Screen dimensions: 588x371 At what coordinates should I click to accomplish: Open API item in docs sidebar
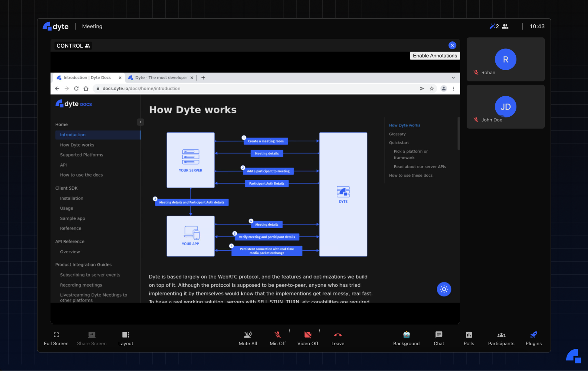point(63,165)
